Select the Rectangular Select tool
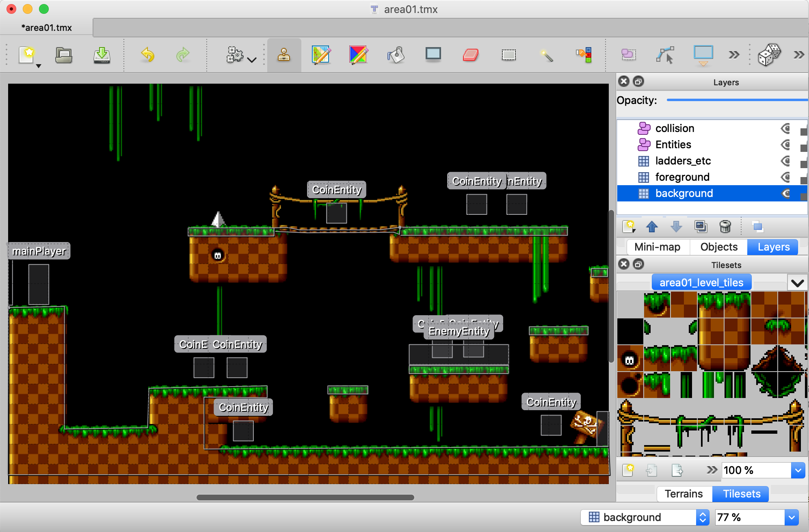The width and height of the screenshot is (809, 532). click(x=508, y=55)
